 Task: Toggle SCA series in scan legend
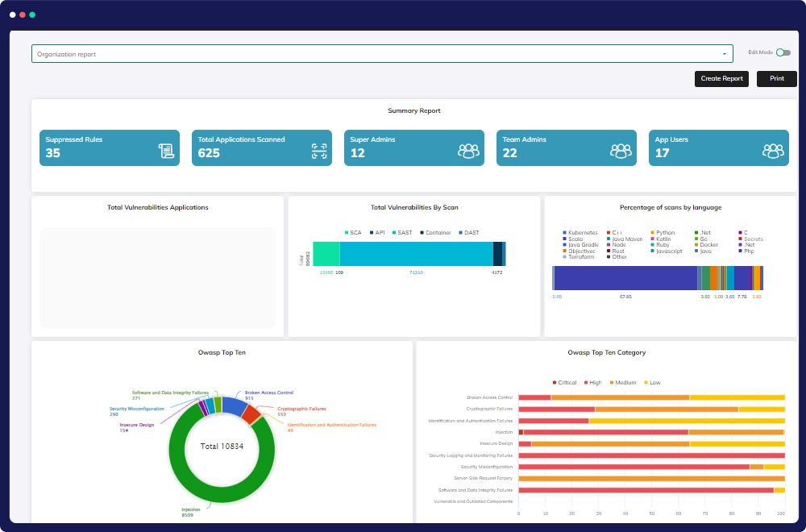(351, 233)
